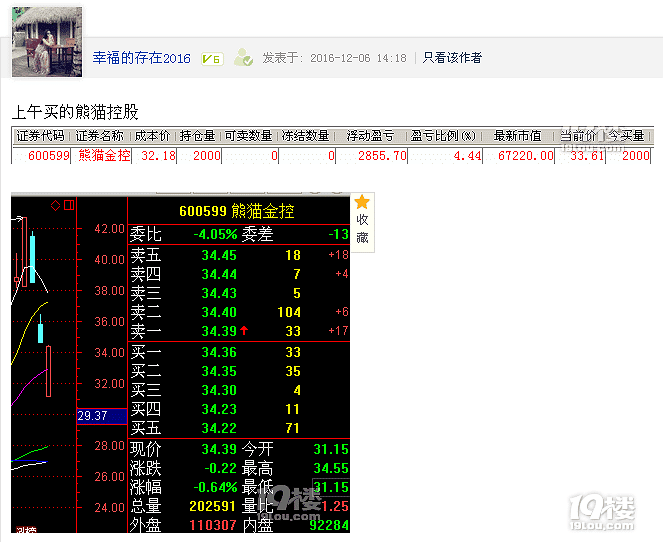The height and width of the screenshot is (542, 663).
Task: Click the 卖四 price 34.44
Action: click(x=219, y=274)
